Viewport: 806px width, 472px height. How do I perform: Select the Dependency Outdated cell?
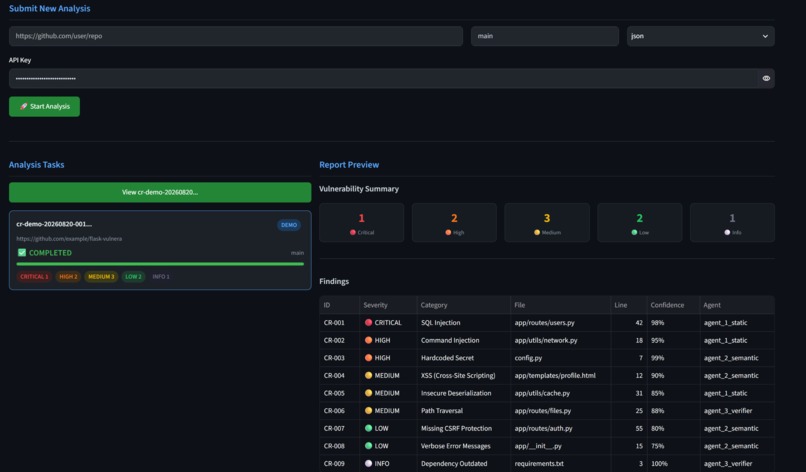[463, 463]
